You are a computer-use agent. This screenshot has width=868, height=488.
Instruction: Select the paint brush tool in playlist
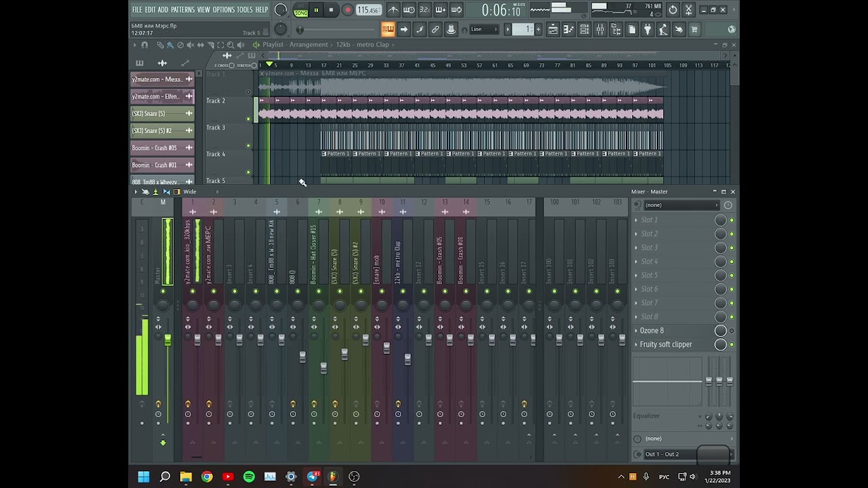171,45
